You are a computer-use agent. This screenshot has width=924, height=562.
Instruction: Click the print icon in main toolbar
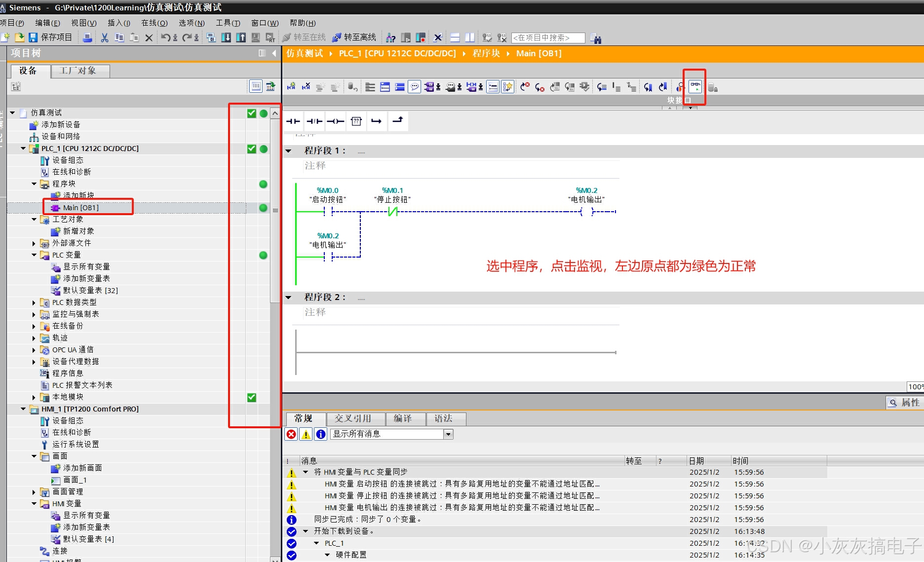[x=87, y=37]
